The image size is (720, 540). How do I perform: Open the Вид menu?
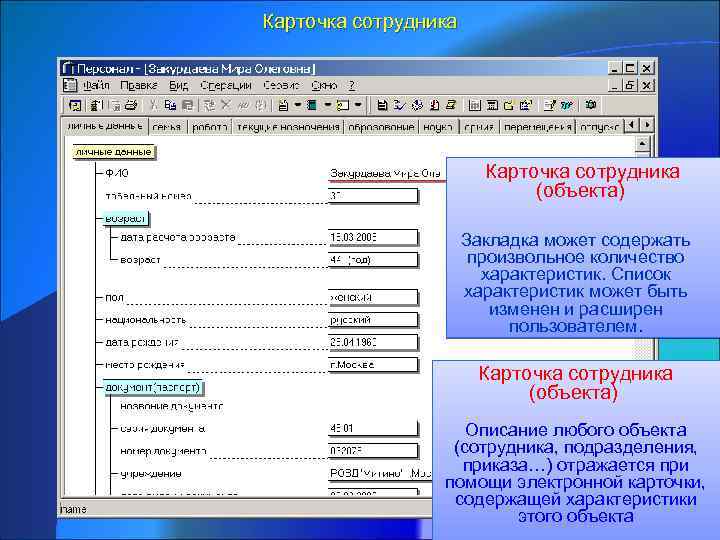pyautogui.click(x=178, y=85)
